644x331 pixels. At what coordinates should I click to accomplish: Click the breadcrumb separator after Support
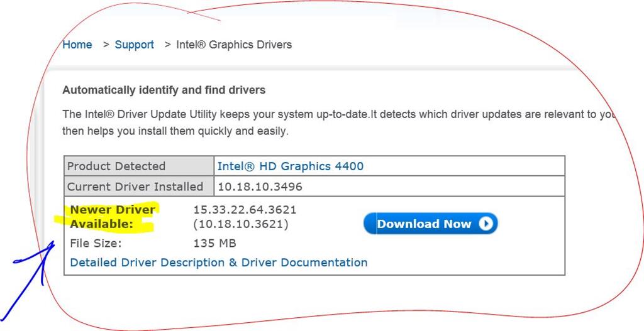click(x=167, y=45)
